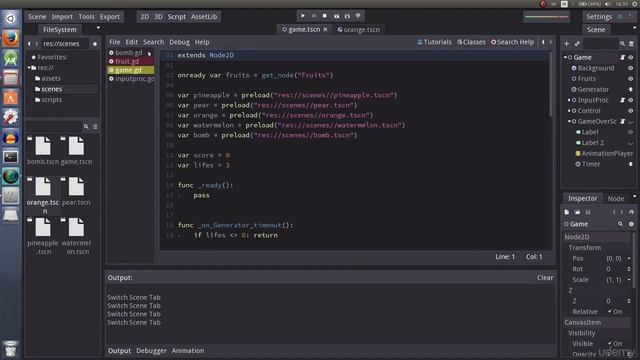Save the resource in the Inspector
This screenshot has width=640, height=360.
point(588,212)
